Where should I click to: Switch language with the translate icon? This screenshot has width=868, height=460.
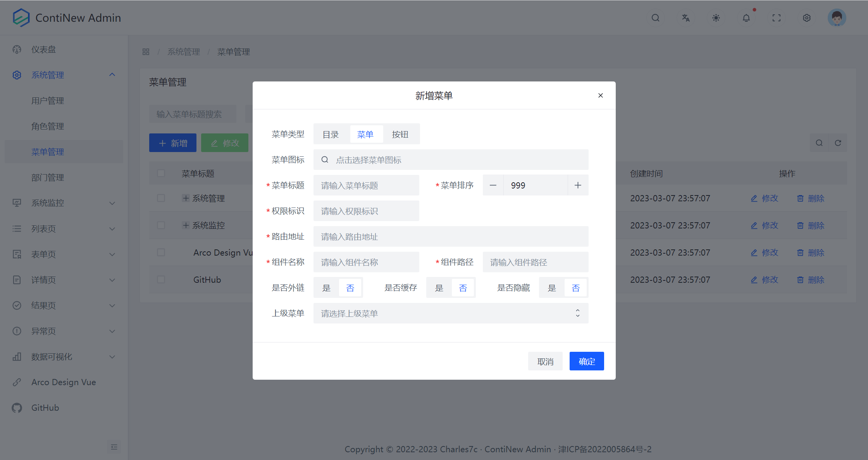click(686, 18)
